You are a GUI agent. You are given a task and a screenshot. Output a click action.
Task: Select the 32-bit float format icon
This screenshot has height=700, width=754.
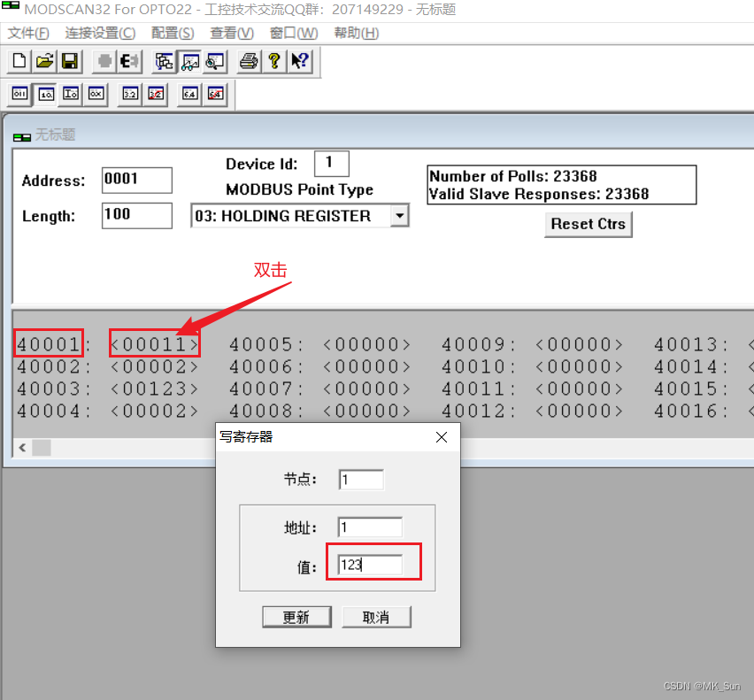[130, 94]
